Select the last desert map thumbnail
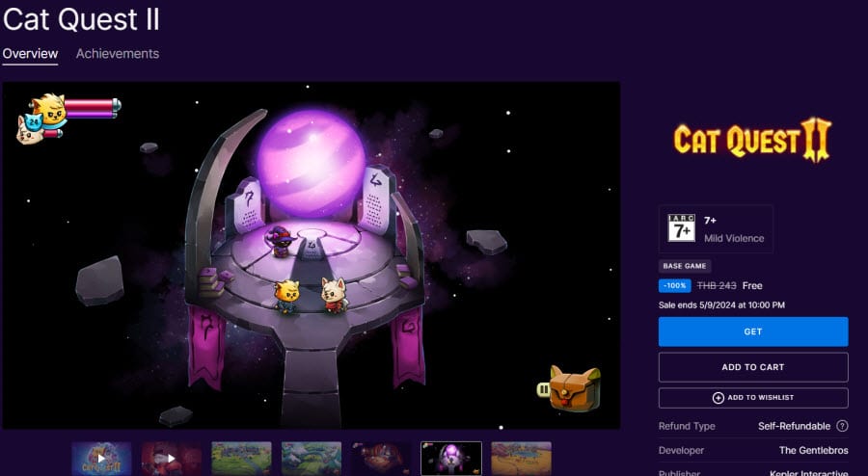The height and width of the screenshot is (476, 868). [x=521, y=459]
